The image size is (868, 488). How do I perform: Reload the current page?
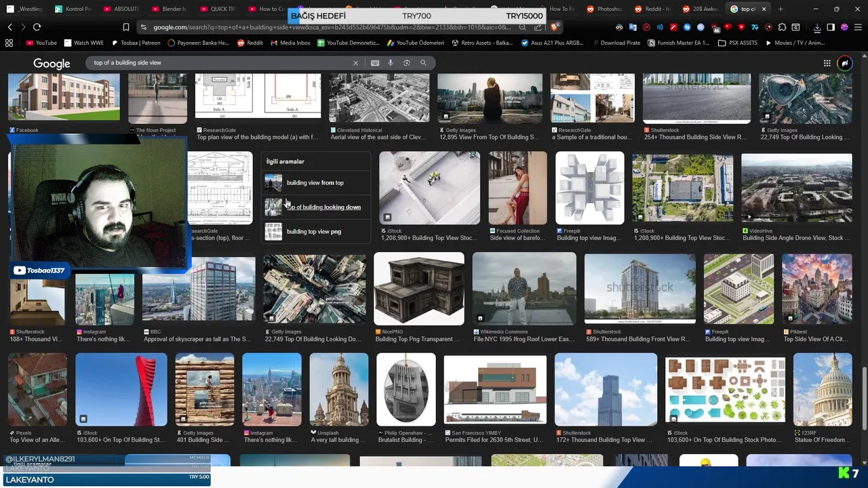[37, 27]
